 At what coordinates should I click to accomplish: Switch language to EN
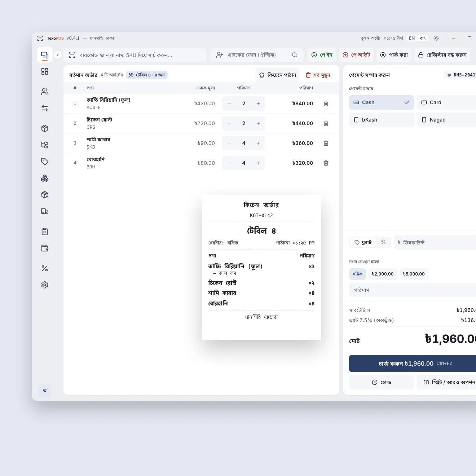click(x=412, y=38)
